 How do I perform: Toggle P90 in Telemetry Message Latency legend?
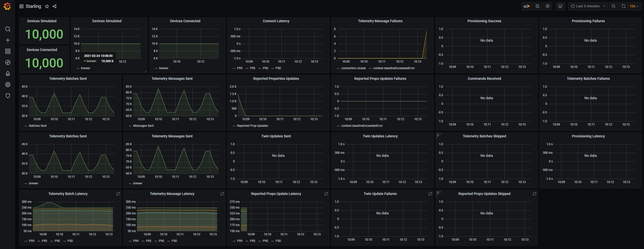point(161,241)
